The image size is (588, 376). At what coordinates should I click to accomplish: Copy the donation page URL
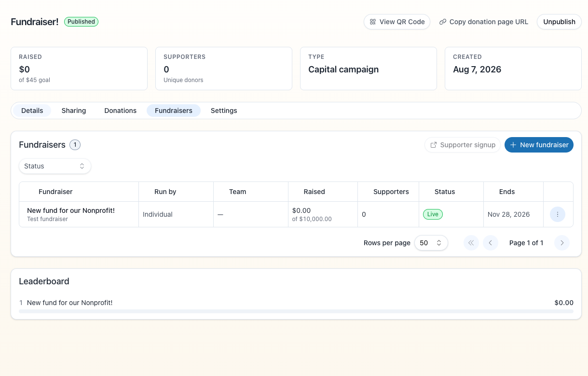pyautogui.click(x=483, y=22)
